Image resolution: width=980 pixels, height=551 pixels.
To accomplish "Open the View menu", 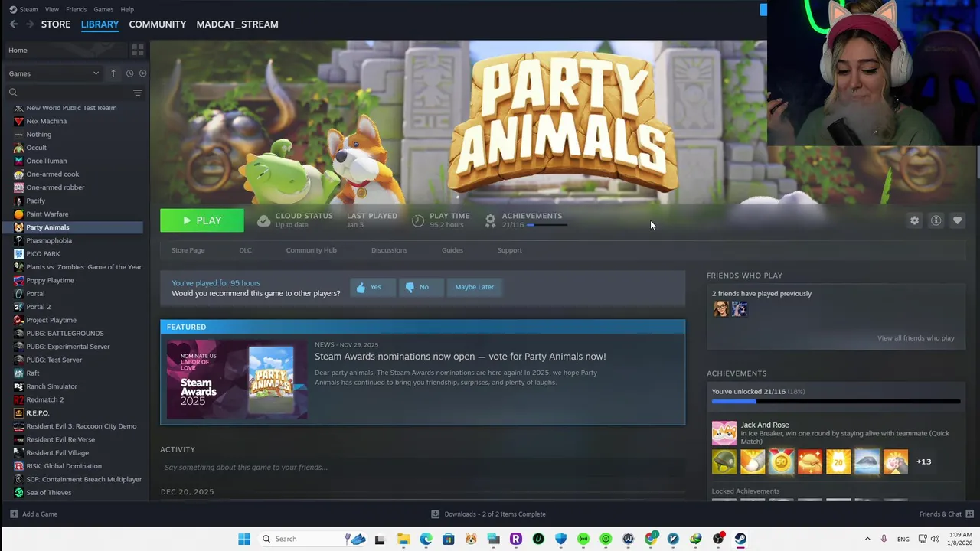I will click(51, 9).
